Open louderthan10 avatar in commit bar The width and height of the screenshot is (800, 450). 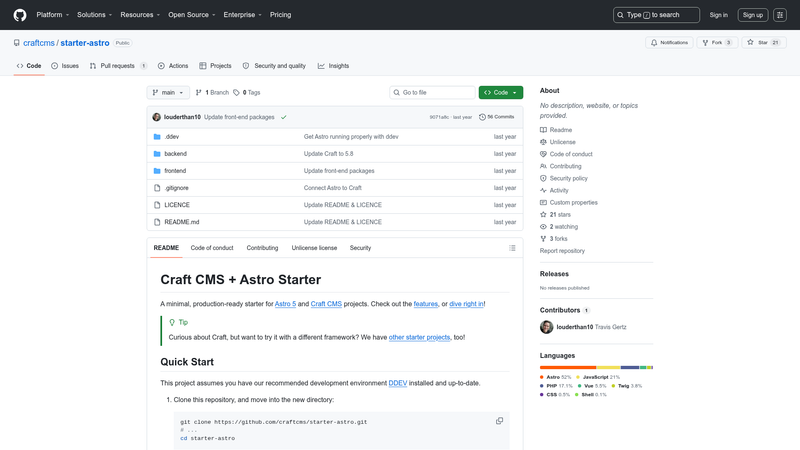pos(157,117)
